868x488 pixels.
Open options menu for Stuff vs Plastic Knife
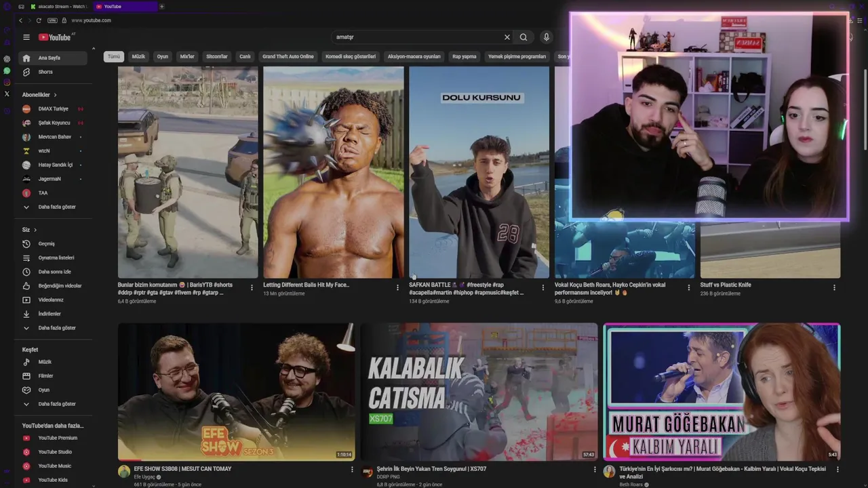[x=834, y=287]
